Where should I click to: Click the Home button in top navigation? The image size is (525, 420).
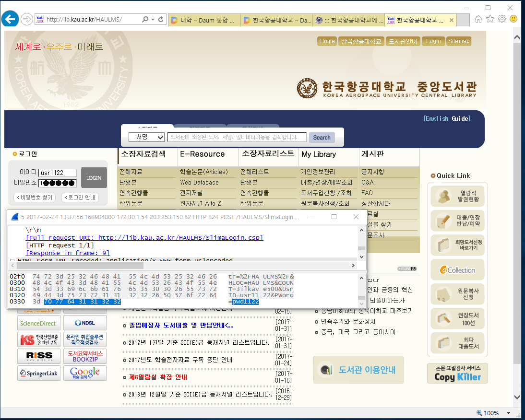click(x=327, y=41)
